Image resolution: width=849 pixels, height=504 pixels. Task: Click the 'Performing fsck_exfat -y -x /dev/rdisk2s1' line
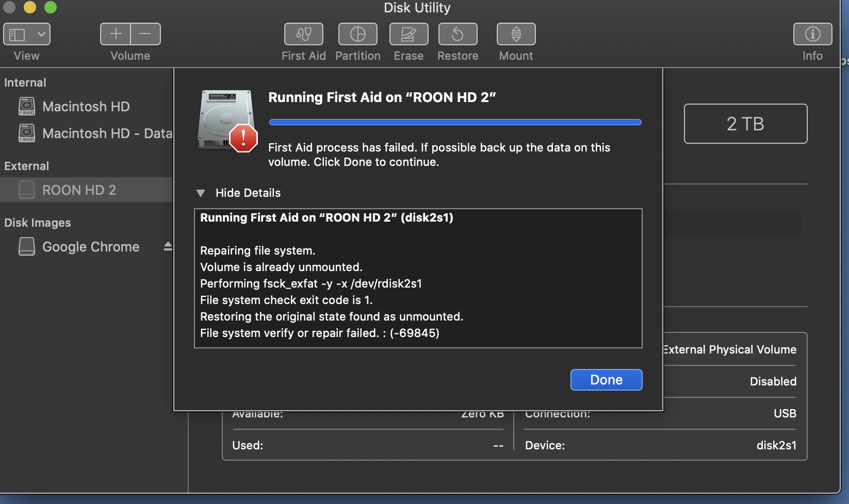coord(311,283)
